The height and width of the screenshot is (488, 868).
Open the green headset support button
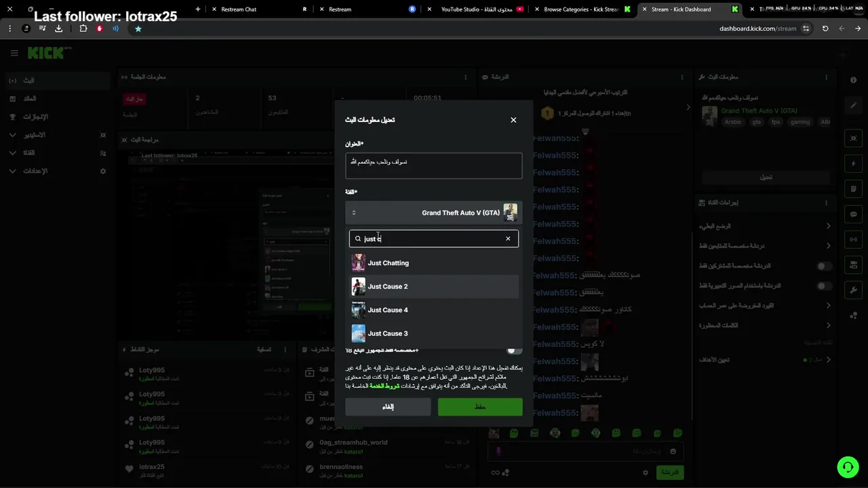click(847, 467)
